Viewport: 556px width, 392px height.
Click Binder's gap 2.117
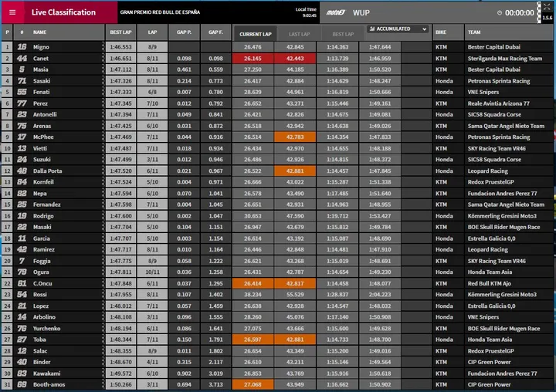215,362
